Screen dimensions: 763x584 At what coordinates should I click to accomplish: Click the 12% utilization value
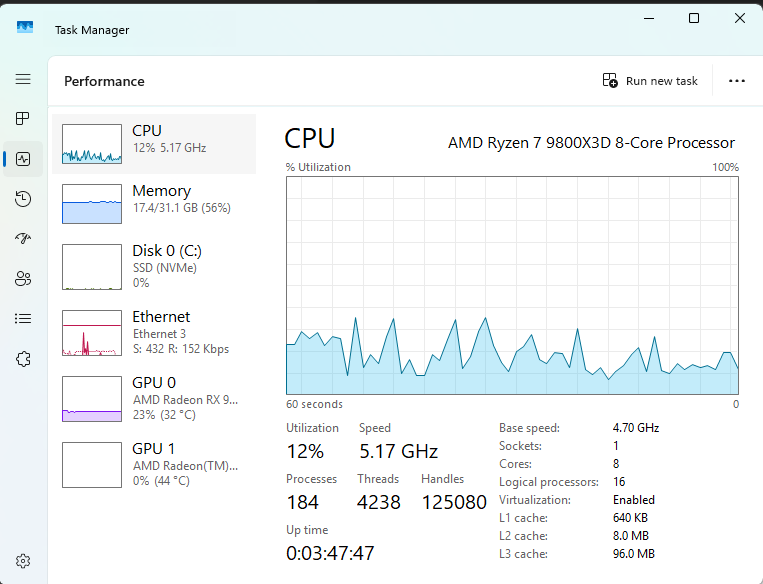click(x=305, y=451)
